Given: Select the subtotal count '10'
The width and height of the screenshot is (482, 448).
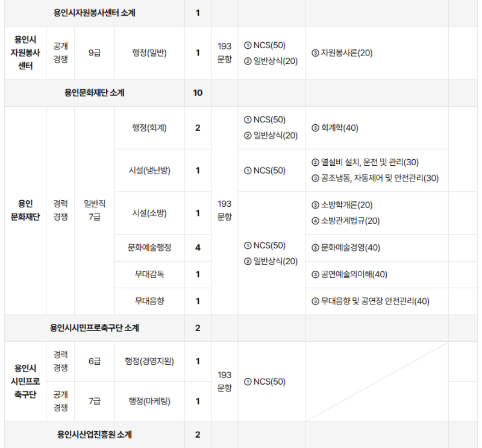Looking at the screenshot, I should pyautogui.click(x=198, y=93).
